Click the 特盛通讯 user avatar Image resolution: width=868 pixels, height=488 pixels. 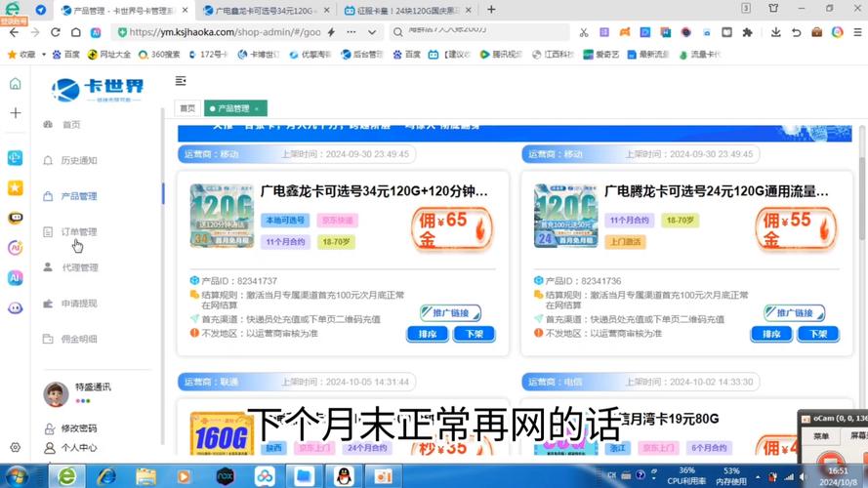tap(56, 394)
